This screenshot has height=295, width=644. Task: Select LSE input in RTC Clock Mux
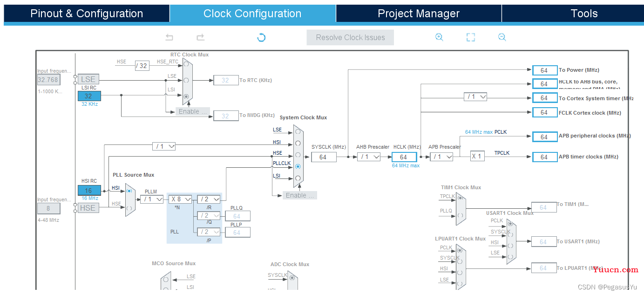(186, 80)
